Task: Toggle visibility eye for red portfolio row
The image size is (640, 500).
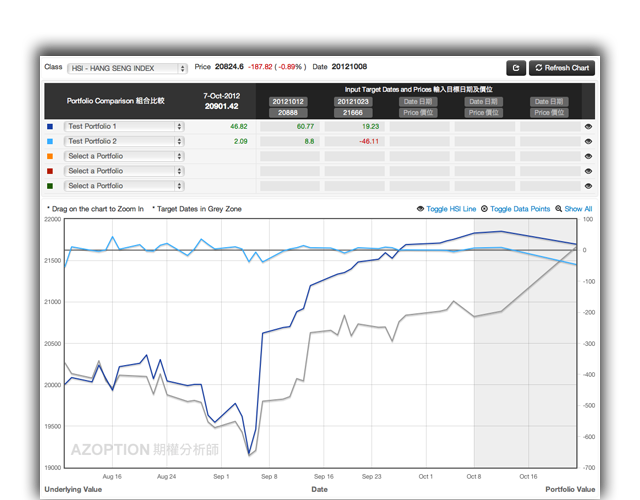Action: pos(588,171)
